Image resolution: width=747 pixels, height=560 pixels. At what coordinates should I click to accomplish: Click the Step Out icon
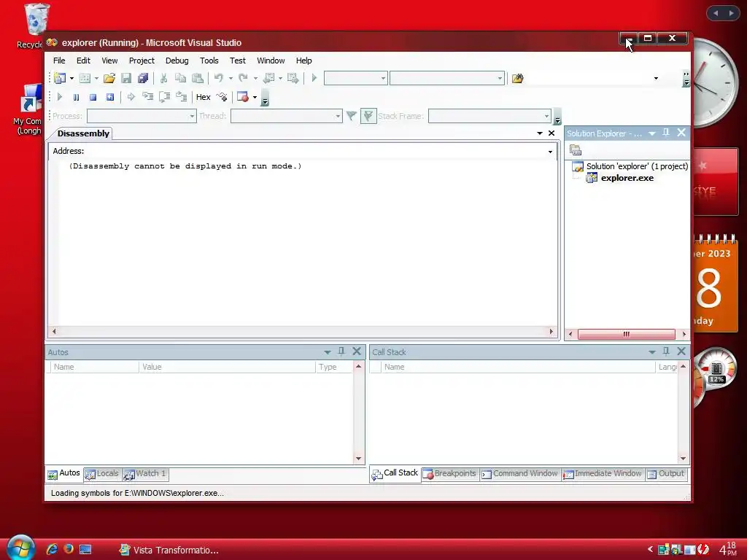(182, 97)
